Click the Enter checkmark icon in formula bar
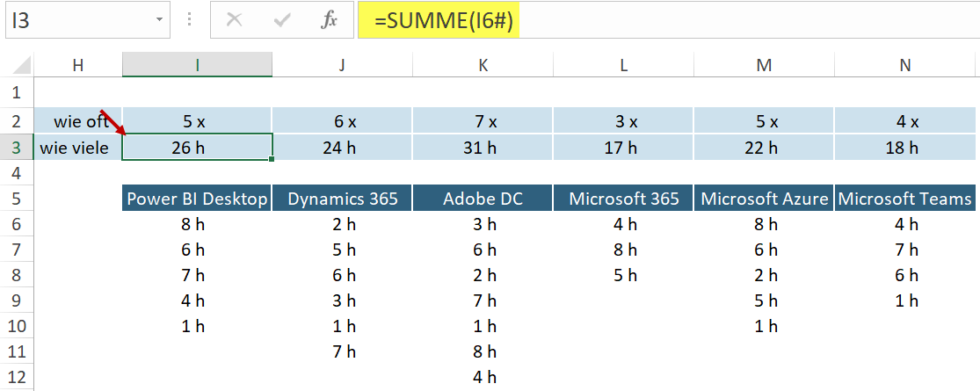 (x=282, y=20)
